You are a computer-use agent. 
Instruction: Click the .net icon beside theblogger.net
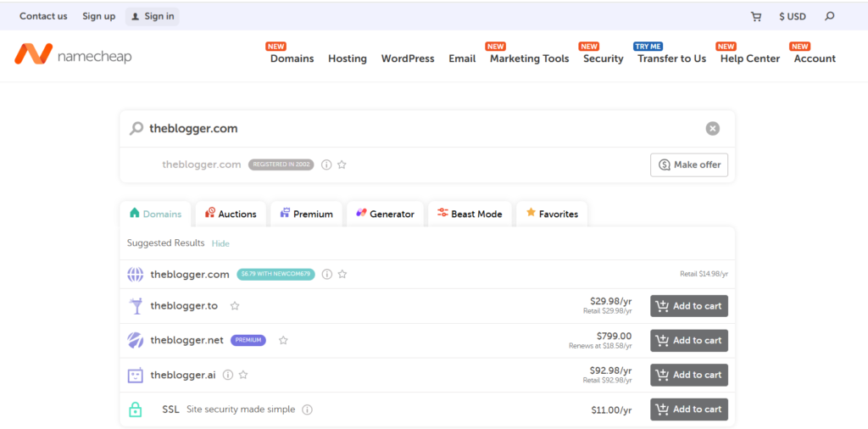[x=136, y=340]
